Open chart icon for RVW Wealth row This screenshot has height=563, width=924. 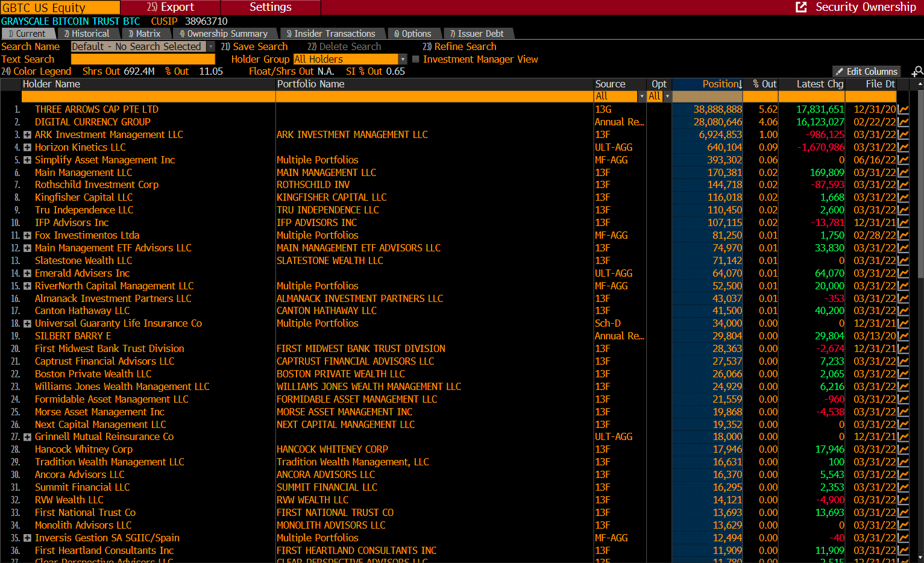pyautogui.click(x=903, y=500)
